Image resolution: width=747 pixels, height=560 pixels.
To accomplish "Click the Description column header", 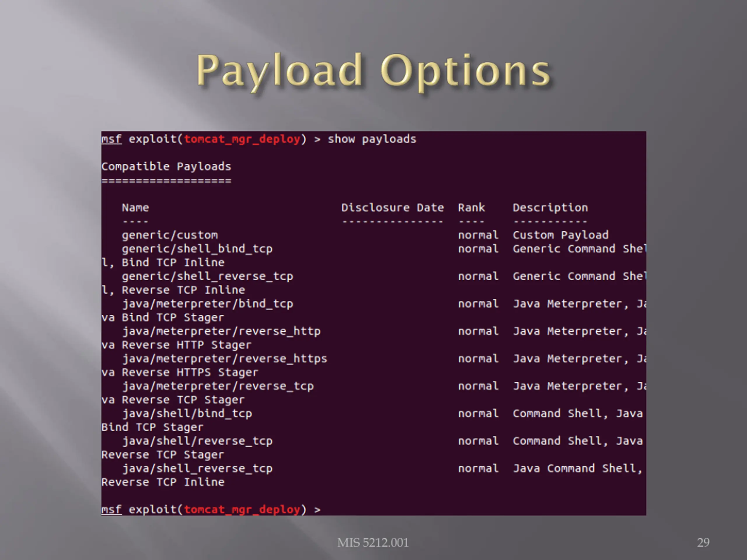I will pyautogui.click(x=550, y=208).
